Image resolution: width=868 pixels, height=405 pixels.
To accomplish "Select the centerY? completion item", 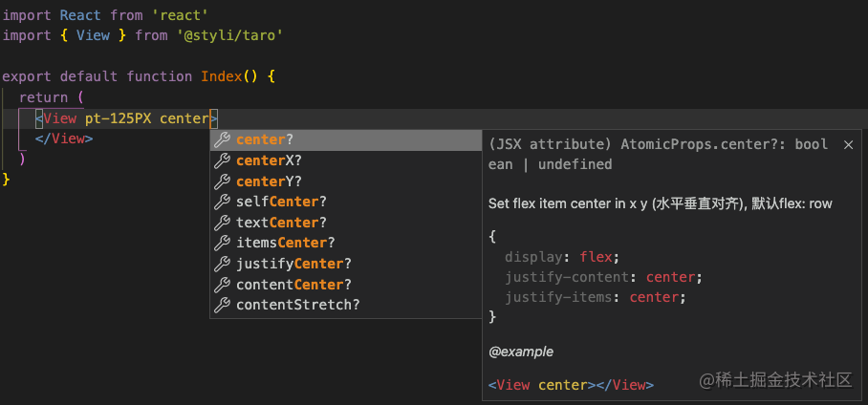I will 269,181.
